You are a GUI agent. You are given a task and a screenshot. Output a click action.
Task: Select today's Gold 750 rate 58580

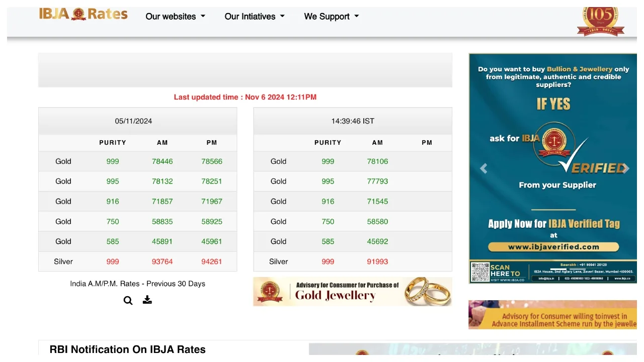click(x=378, y=222)
